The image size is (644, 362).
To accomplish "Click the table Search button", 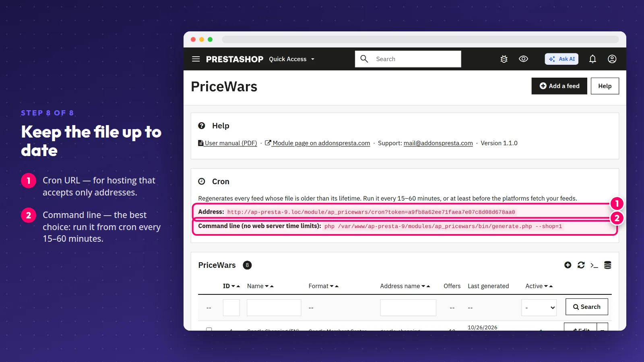I will pos(587,307).
